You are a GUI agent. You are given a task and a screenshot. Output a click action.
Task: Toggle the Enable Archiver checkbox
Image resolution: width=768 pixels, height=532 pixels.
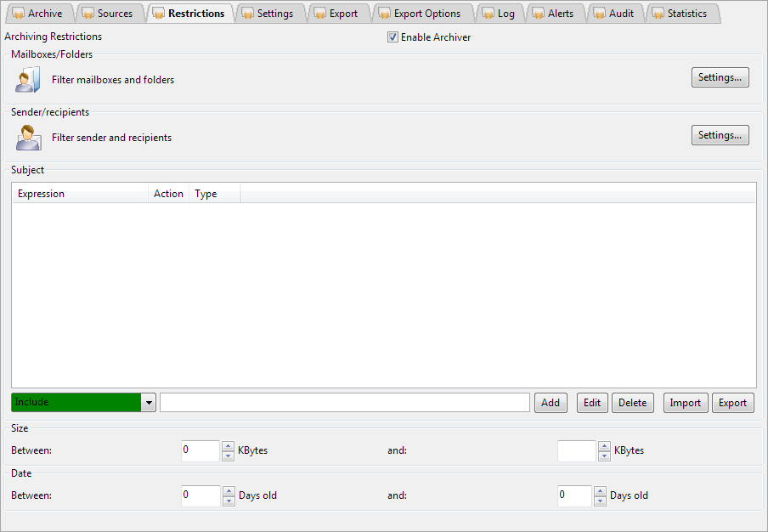point(392,37)
